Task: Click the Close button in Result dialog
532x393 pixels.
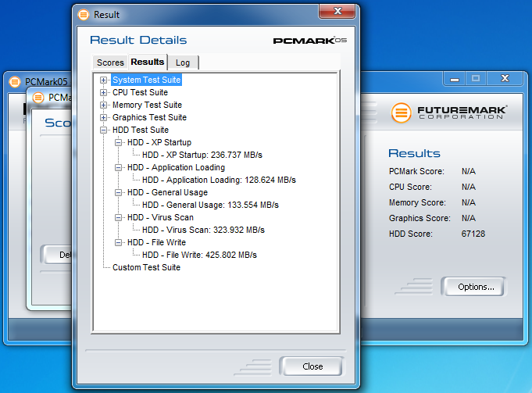Action: point(312,366)
